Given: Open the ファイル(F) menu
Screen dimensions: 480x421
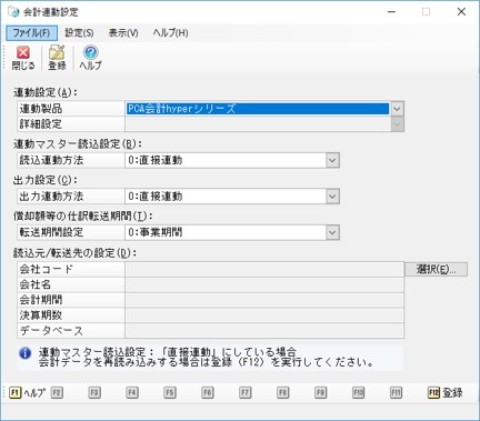Looking at the screenshot, I should (32, 33).
